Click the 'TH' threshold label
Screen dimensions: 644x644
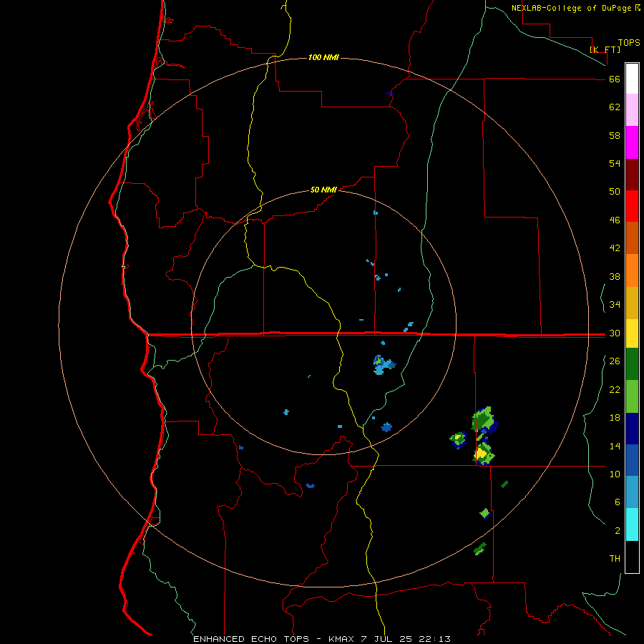point(615,559)
